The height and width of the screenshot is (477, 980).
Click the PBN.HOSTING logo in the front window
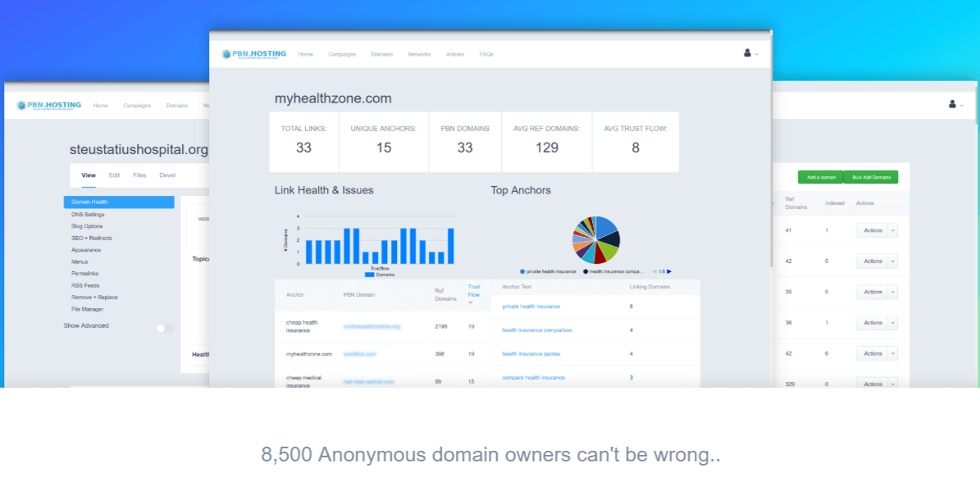[x=253, y=54]
